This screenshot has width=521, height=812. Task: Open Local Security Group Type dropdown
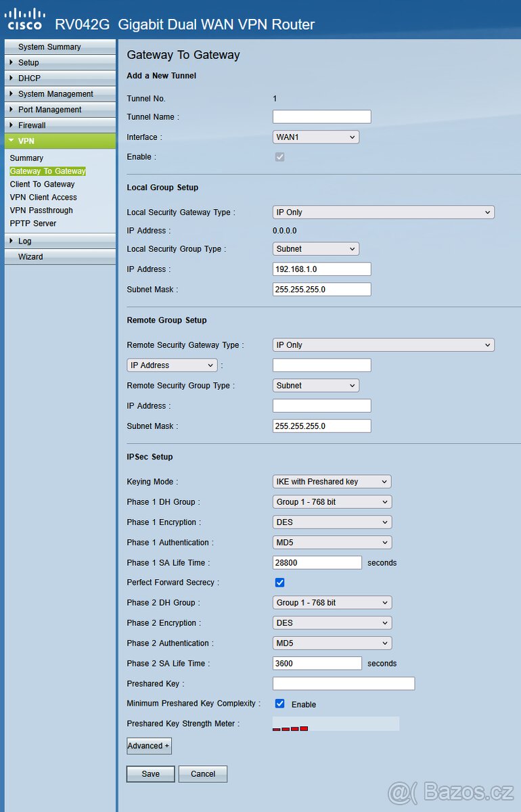[316, 248]
